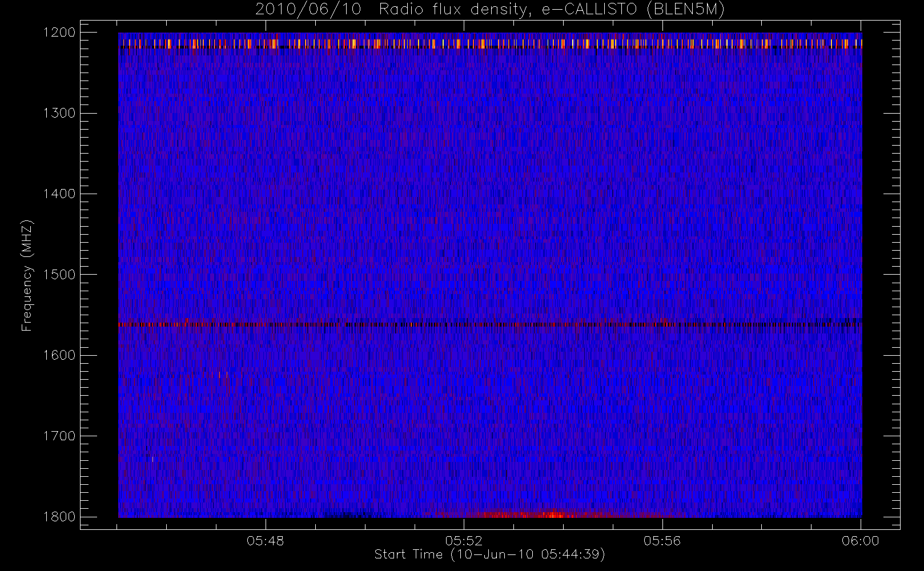The height and width of the screenshot is (571, 924).
Task: Click the '05:56' time axis label
Action: (662, 541)
